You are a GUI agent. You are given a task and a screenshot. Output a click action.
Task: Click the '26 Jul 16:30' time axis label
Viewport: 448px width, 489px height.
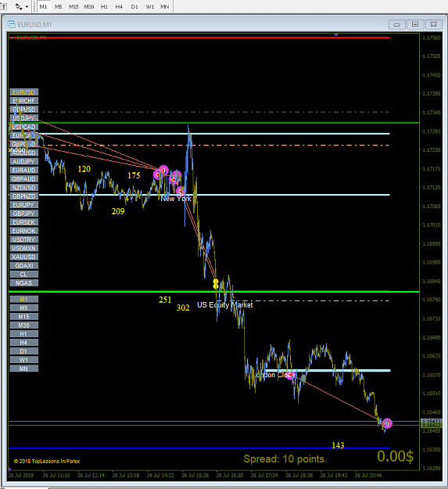click(x=230, y=475)
